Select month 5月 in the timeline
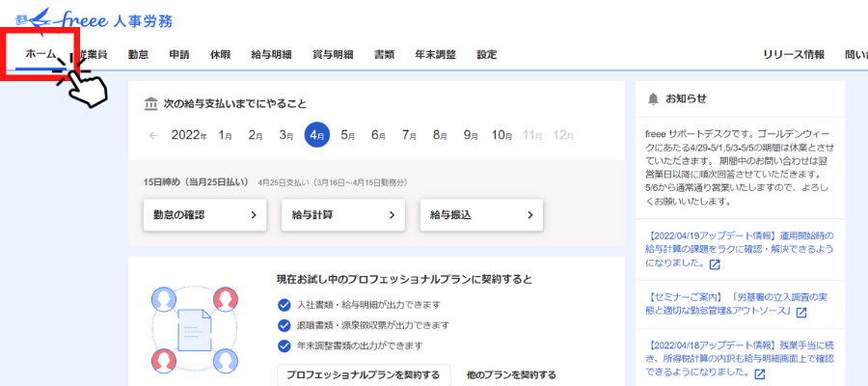This screenshot has width=868, height=386. pos(347,136)
